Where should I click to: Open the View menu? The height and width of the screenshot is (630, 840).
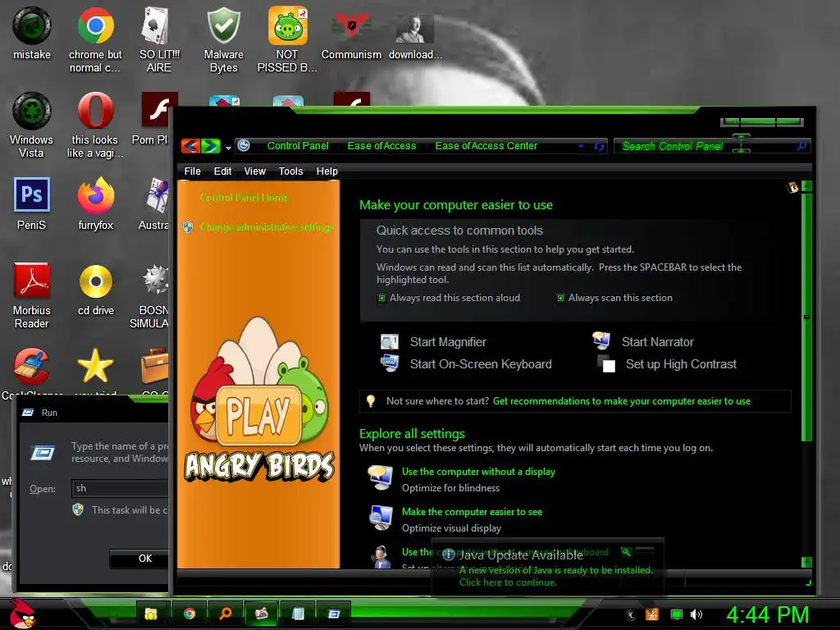pos(255,171)
